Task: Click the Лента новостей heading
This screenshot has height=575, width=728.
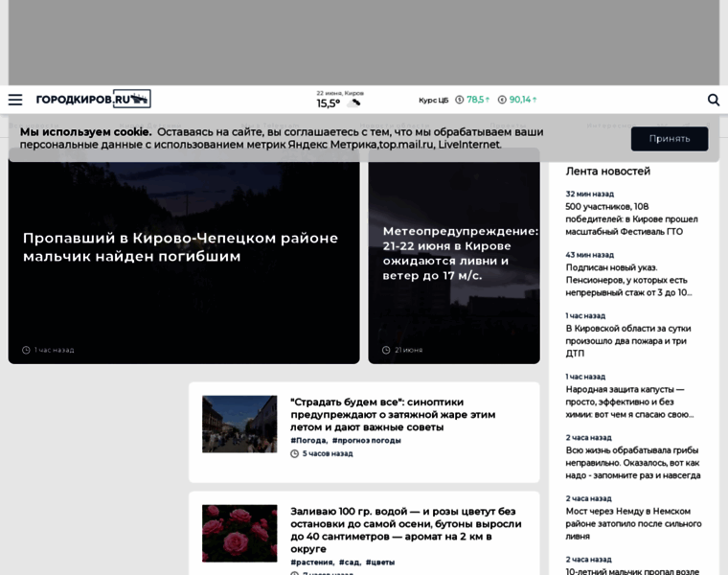Action: click(607, 172)
